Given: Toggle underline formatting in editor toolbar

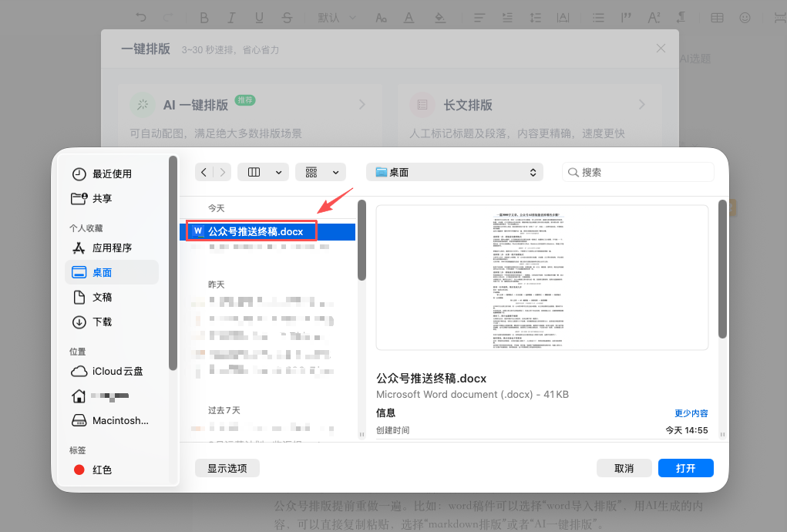Looking at the screenshot, I should 259,18.
